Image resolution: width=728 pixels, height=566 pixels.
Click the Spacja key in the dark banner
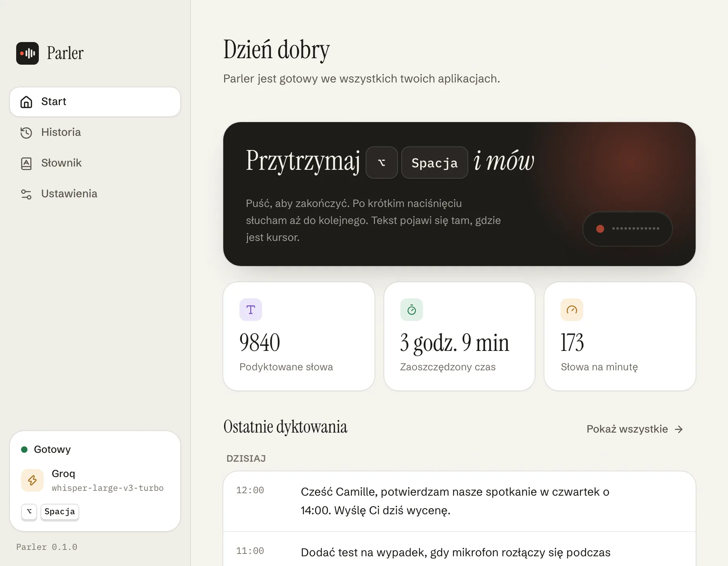click(435, 163)
